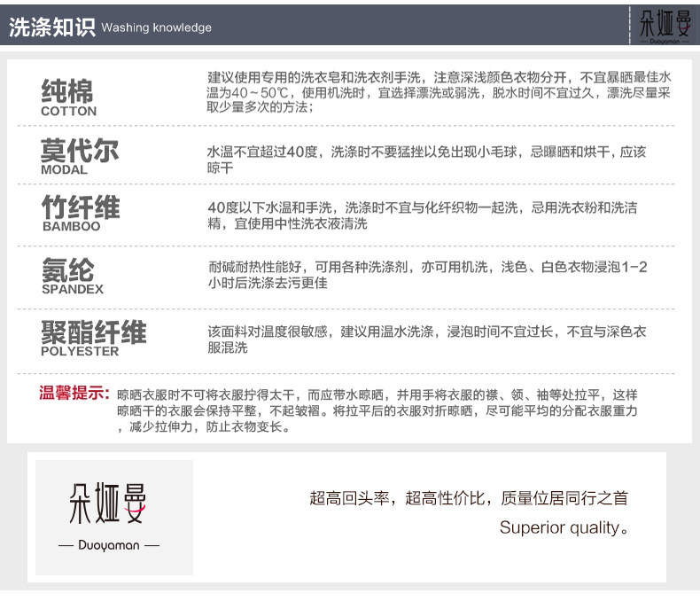
Task: Select the 莫代尔 fabric title
Action: coord(80,150)
